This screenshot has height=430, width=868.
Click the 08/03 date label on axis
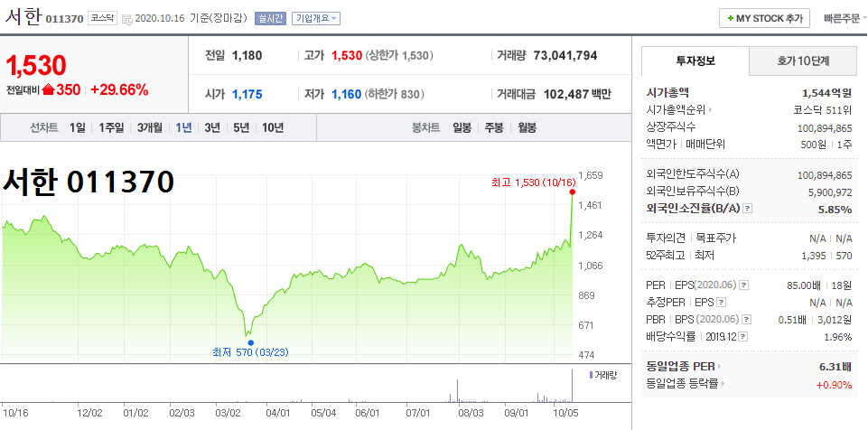pyautogui.click(x=472, y=412)
